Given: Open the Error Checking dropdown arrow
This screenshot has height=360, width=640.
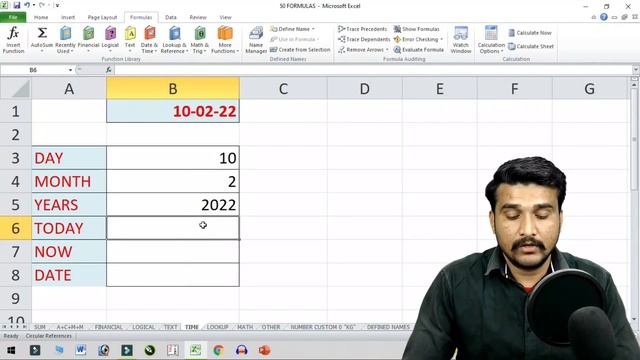Looking at the screenshot, I should 442,40.
